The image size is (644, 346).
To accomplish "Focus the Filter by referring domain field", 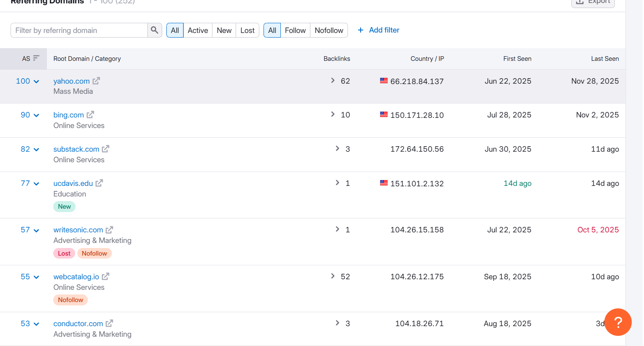I will 79,30.
